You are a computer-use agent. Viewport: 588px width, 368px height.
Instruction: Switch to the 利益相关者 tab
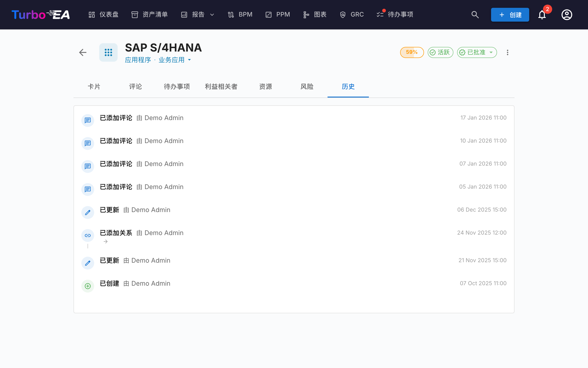coord(221,87)
